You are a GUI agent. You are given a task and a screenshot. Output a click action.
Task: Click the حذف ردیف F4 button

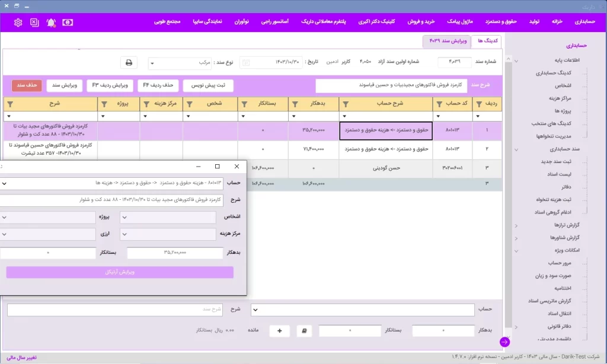tap(158, 85)
